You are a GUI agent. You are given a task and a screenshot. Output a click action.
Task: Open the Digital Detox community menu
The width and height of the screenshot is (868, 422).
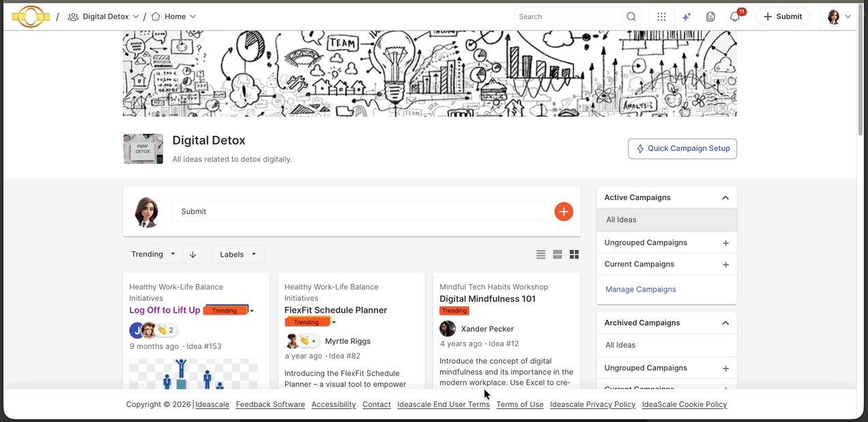pyautogui.click(x=105, y=16)
